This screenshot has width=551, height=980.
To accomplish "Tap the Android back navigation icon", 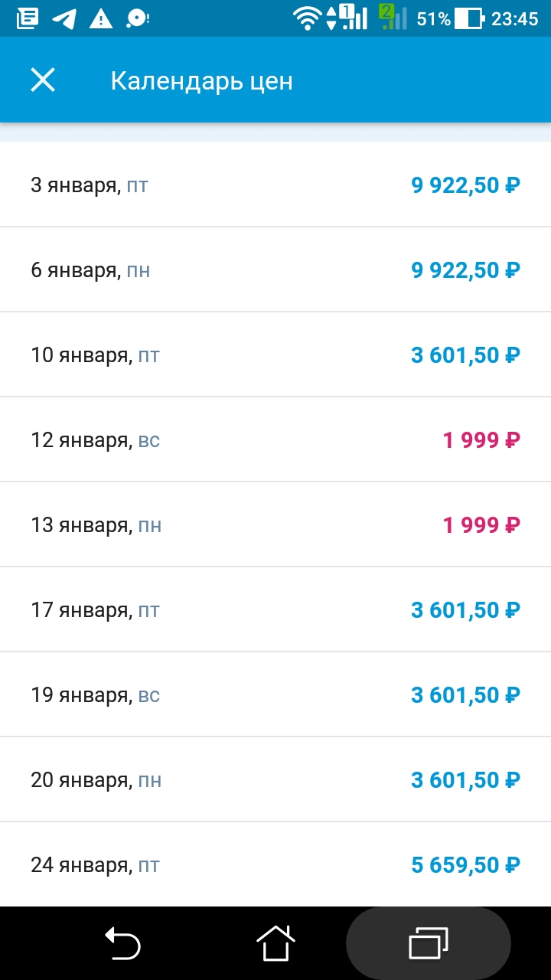I will [122, 942].
